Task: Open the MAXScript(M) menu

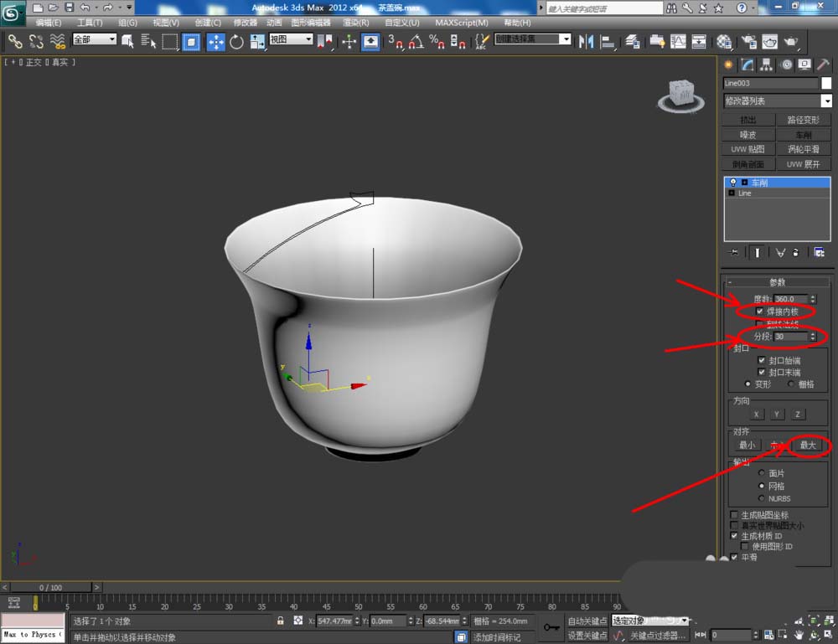Action: pyautogui.click(x=462, y=23)
